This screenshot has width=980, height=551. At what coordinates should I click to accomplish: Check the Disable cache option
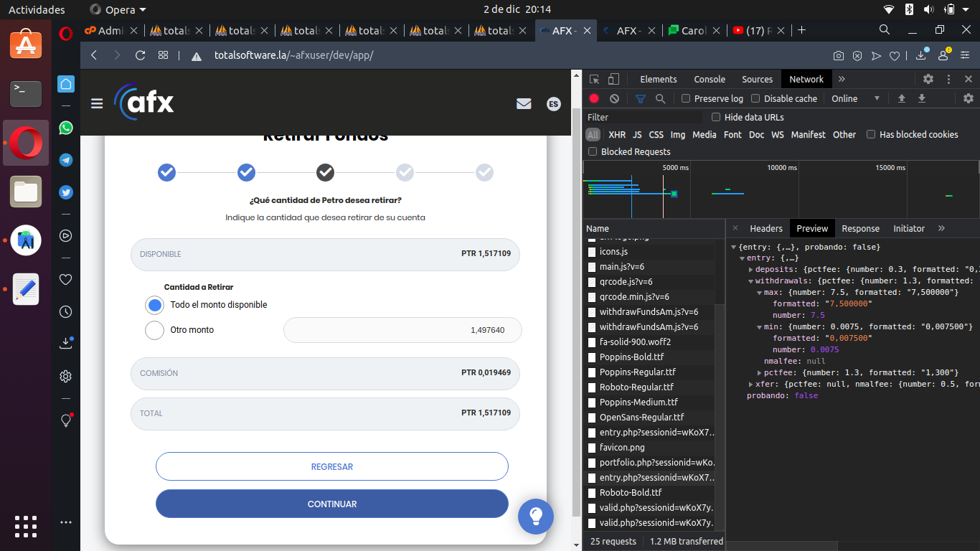(755, 98)
